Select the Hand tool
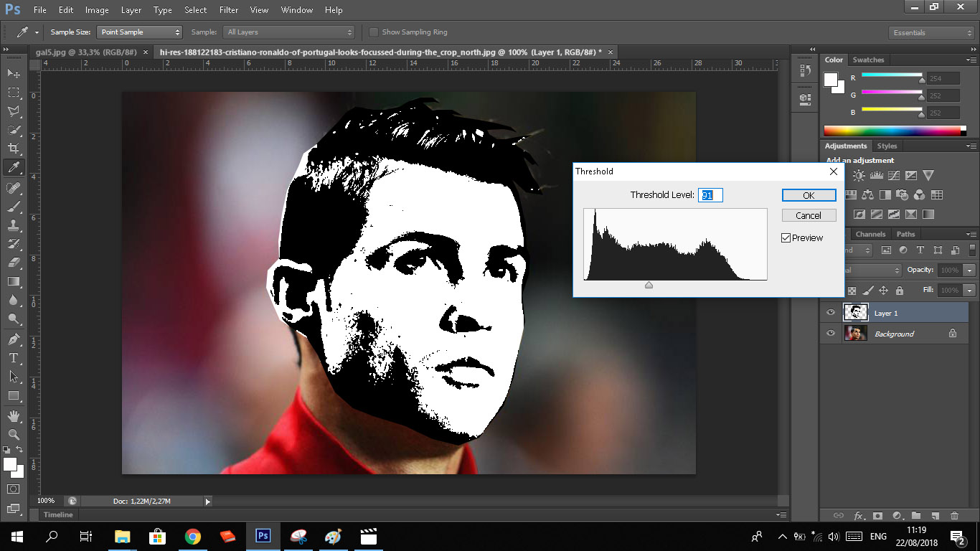 (14, 415)
